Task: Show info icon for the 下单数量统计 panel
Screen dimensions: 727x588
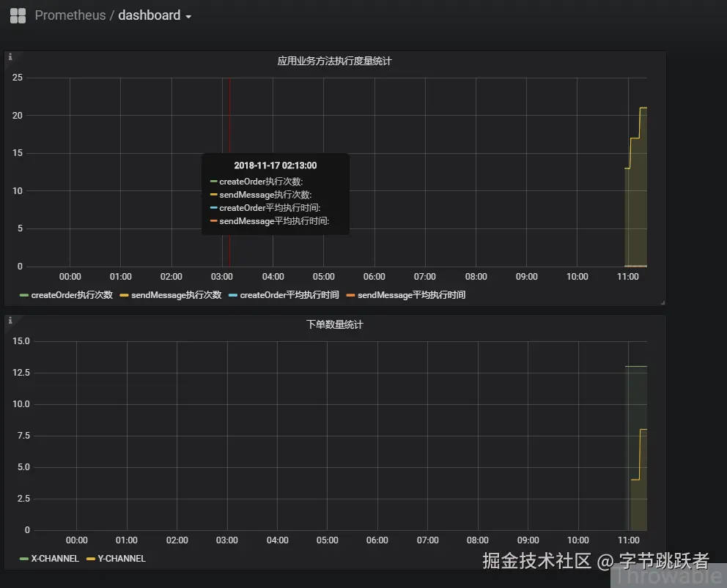Action: (x=10, y=320)
